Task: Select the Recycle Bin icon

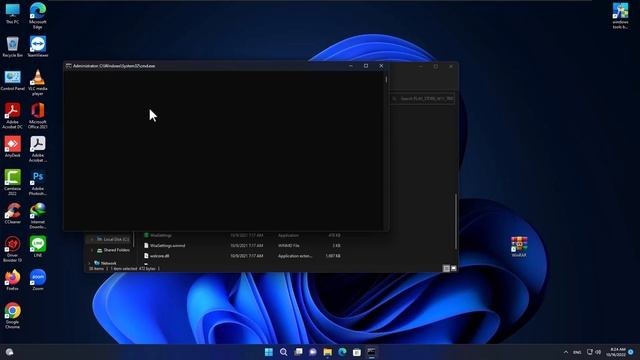Action: [x=12, y=47]
